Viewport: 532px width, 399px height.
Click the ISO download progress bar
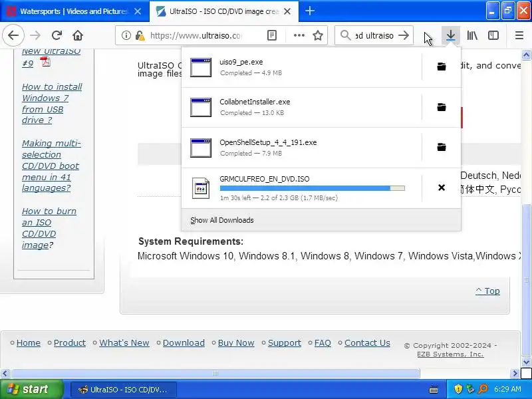click(312, 188)
